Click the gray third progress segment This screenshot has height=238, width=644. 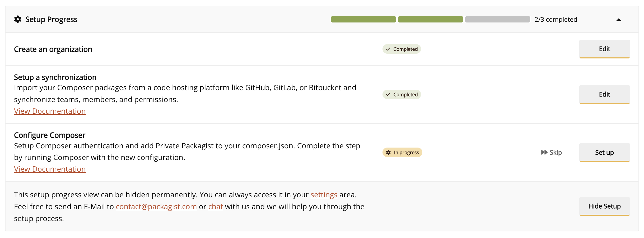(x=497, y=19)
